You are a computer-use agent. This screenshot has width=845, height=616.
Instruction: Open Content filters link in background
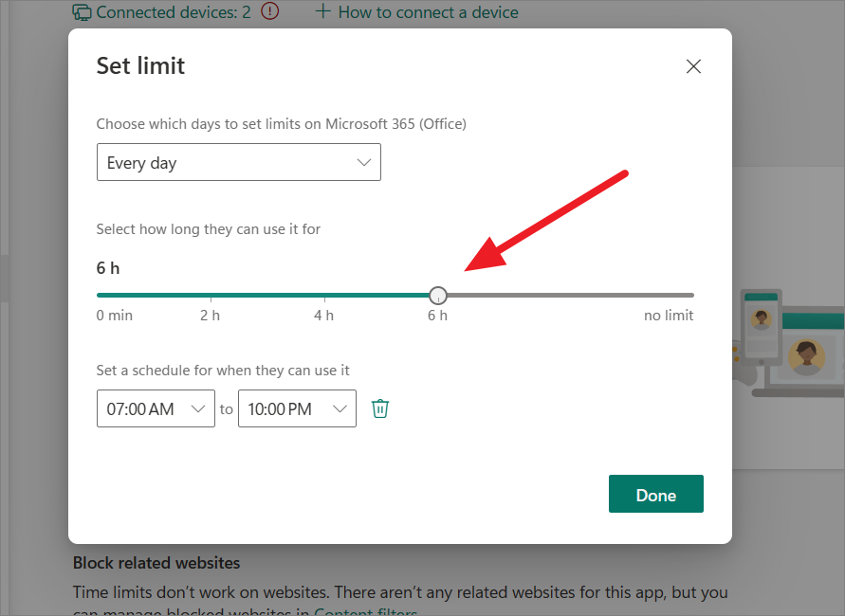[365, 611]
